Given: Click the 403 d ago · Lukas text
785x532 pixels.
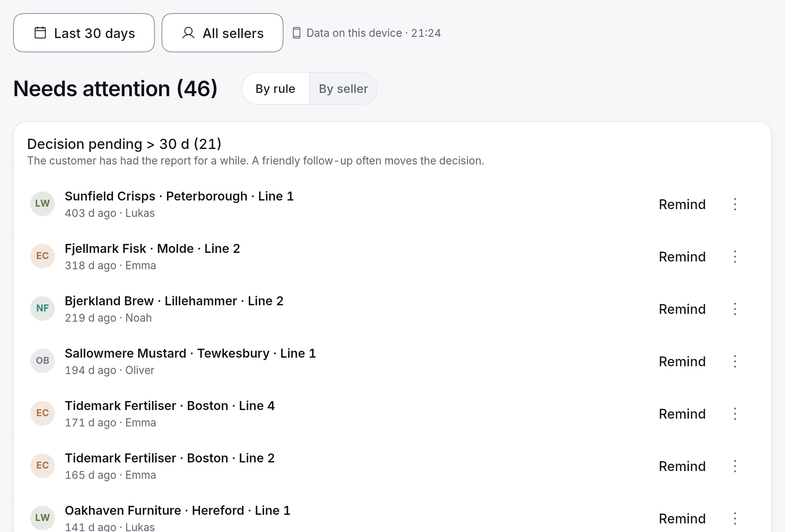Looking at the screenshot, I should click(110, 213).
